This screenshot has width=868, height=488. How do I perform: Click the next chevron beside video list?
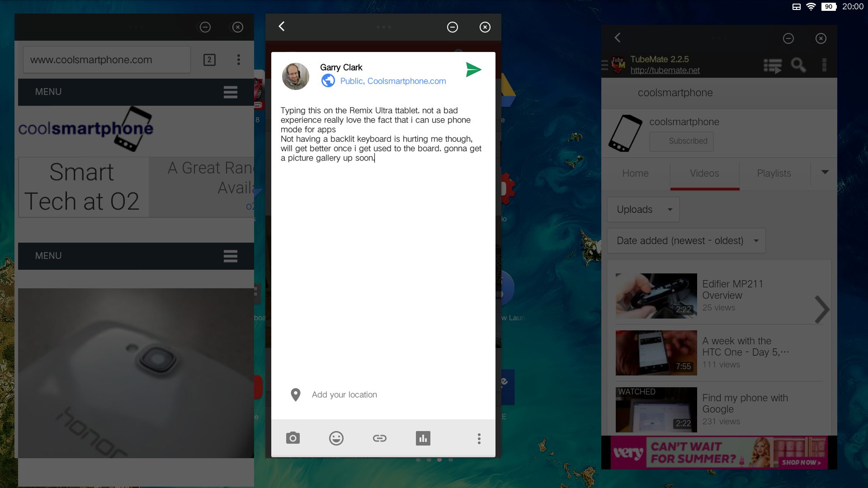click(x=822, y=310)
